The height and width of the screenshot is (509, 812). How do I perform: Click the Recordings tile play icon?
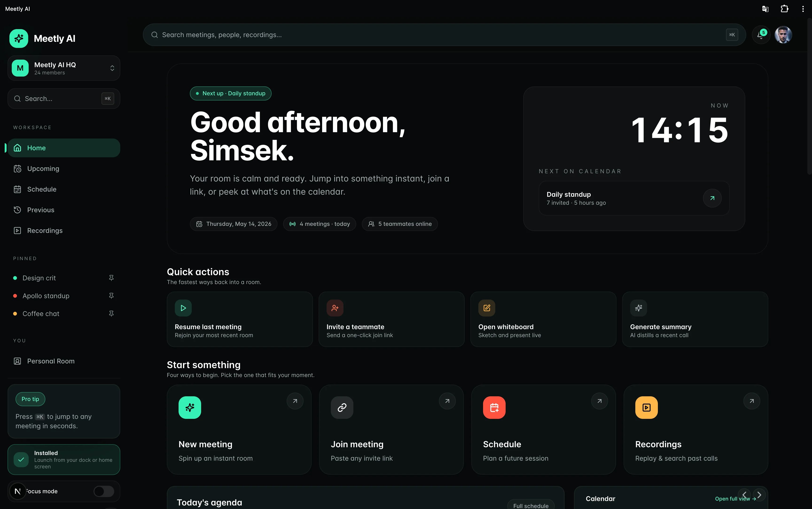pos(646,408)
